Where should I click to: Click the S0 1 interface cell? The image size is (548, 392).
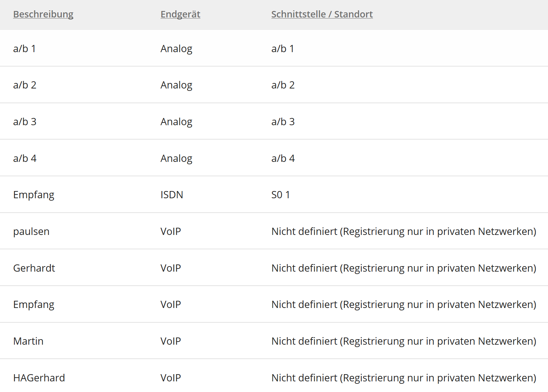click(x=280, y=195)
